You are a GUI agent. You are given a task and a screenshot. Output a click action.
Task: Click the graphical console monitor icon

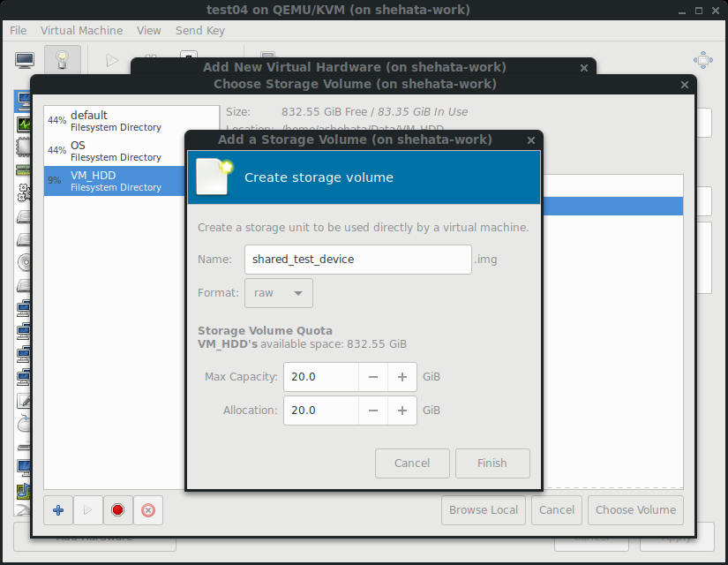[25, 60]
